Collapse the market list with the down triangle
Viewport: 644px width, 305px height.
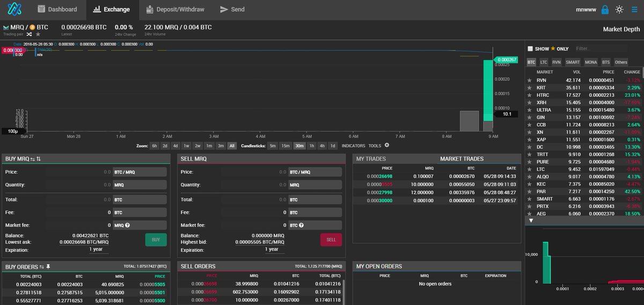click(x=531, y=221)
